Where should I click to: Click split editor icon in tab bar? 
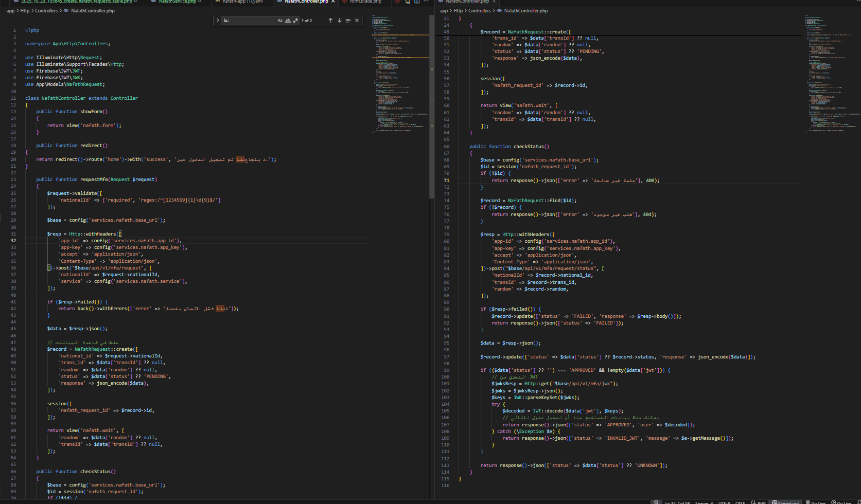tap(417, 2)
